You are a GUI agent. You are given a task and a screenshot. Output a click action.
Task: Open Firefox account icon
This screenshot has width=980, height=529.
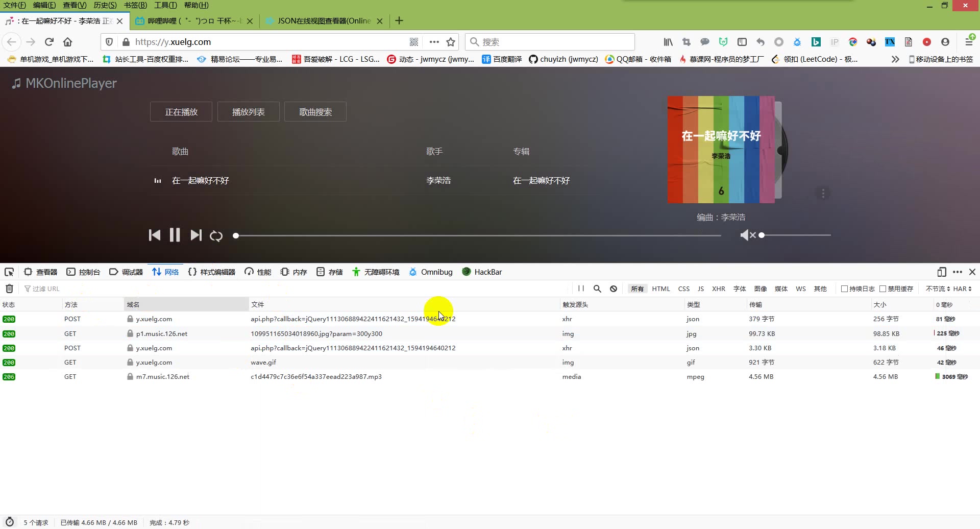(945, 42)
